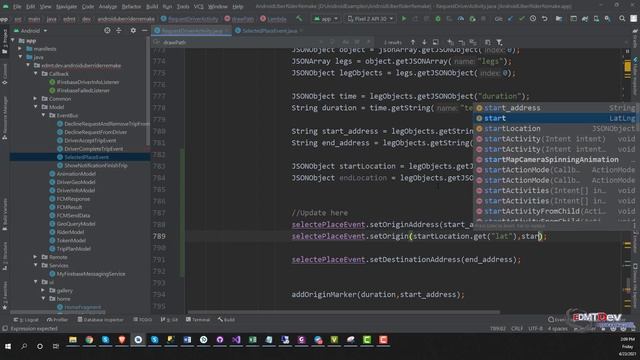Click the project panel settings gear icon
The height and width of the screenshot is (360, 640).
(133, 31)
